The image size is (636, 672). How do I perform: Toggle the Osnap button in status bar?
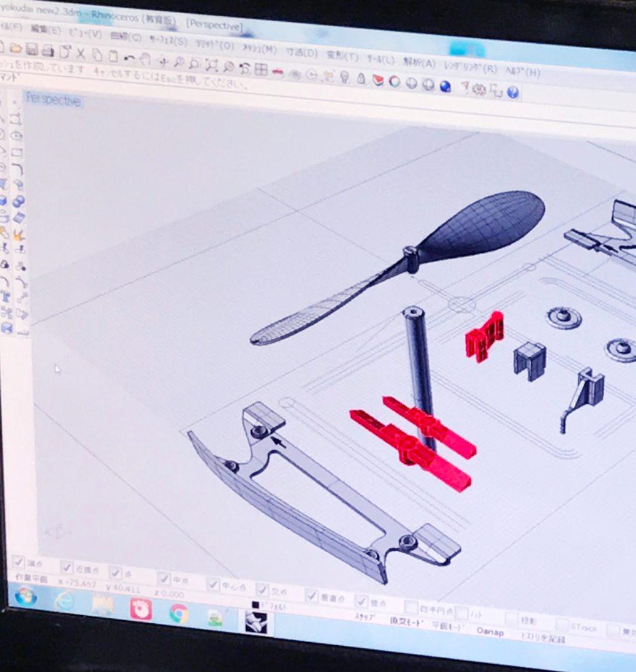tap(490, 632)
